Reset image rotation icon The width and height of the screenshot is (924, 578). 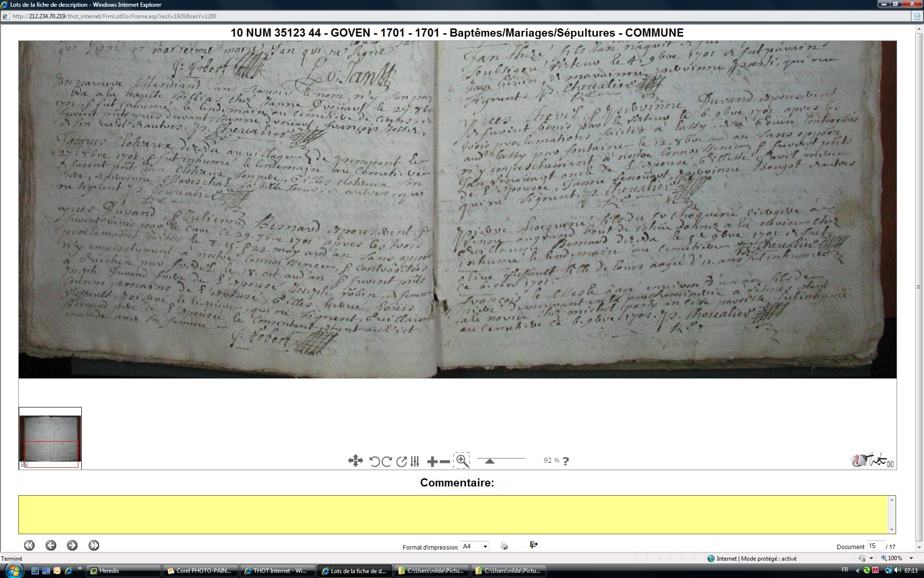[401, 461]
